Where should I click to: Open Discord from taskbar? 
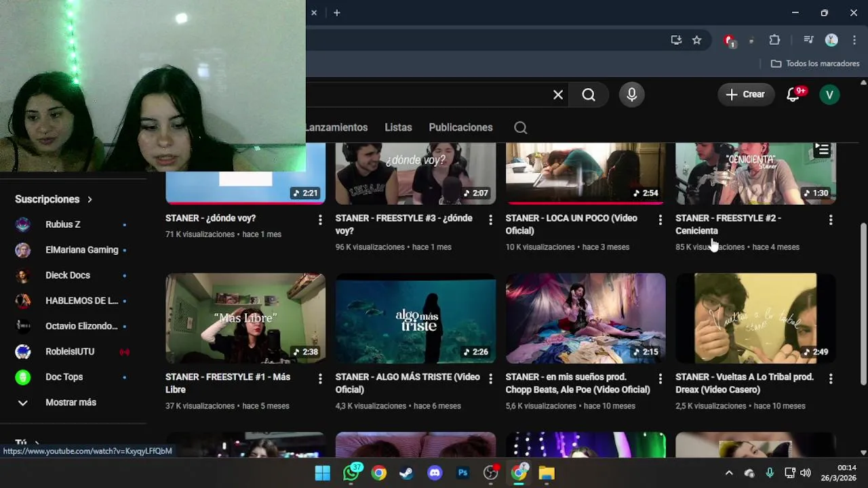(435, 473)
